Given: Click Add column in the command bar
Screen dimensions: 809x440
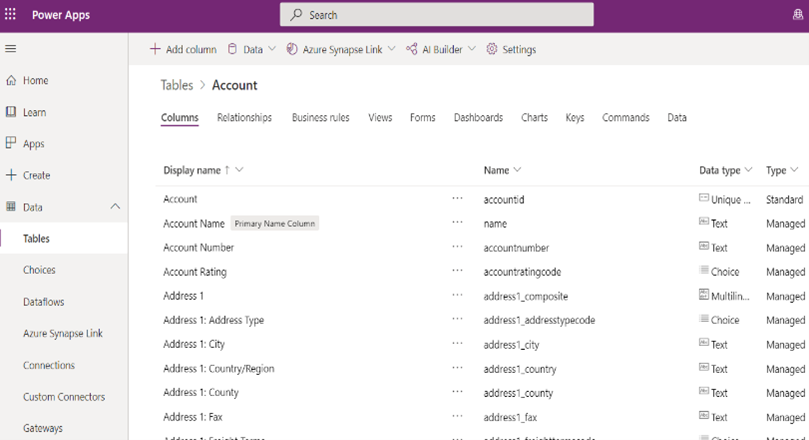Looking at the screenshot, I should [x=183, y=49].
